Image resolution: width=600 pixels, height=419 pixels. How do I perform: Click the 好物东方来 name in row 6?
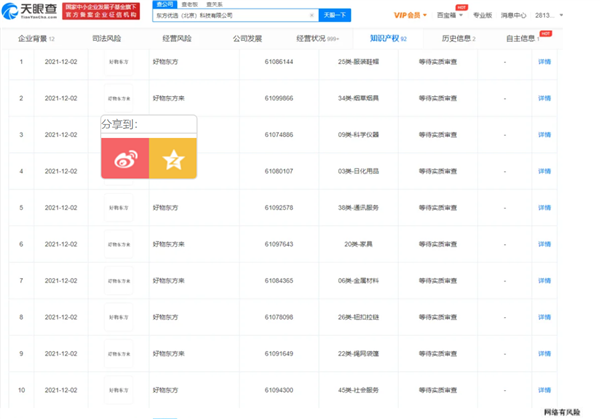(x=169, y=244)
